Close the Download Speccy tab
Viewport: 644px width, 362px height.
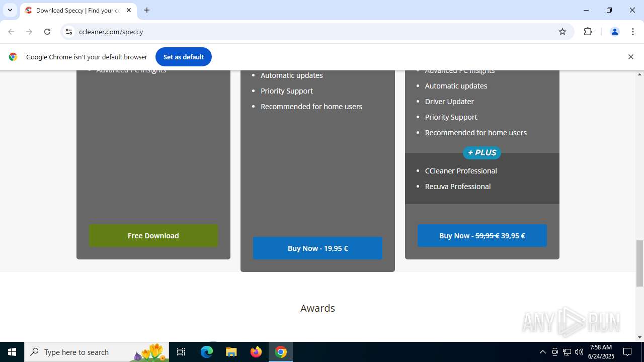129,10
